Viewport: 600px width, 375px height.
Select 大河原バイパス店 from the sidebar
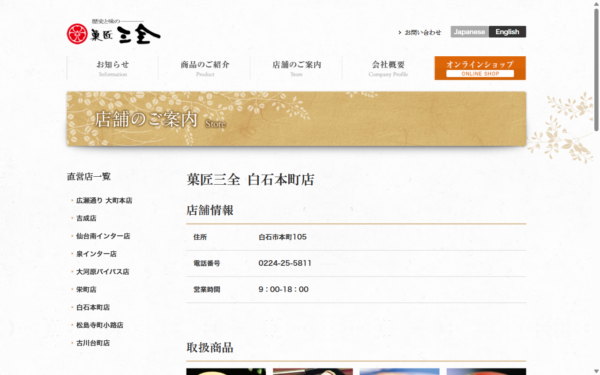pos(103,272)
